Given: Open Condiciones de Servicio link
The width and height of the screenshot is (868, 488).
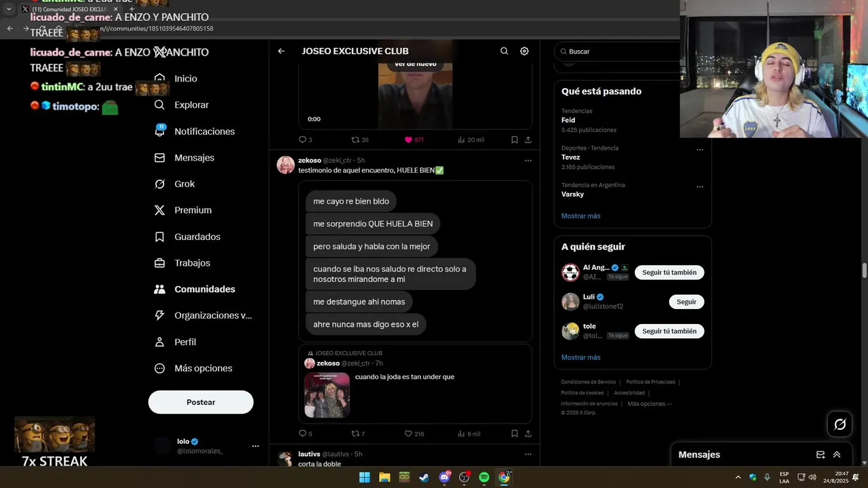Looking at the screenshot, I should pyautogui.click(x=589, y=382).
